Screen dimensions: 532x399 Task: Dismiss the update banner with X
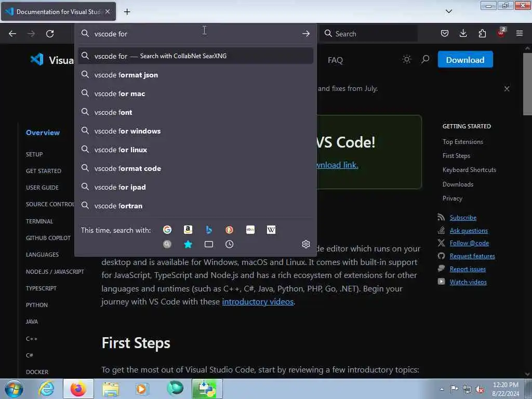(x=507, y=88)
